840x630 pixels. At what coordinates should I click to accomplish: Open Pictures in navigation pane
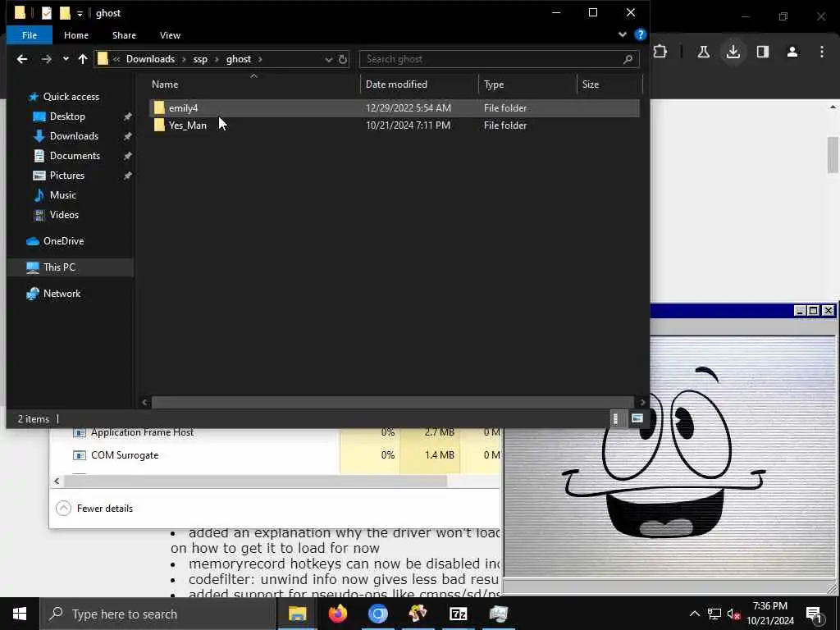click(x=67, y=176)
